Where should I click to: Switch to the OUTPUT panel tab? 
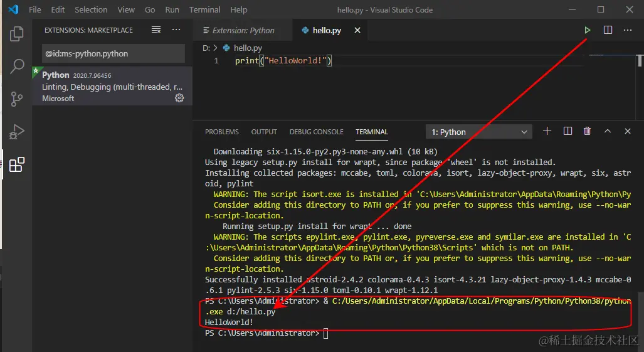(x=264, y=132)
